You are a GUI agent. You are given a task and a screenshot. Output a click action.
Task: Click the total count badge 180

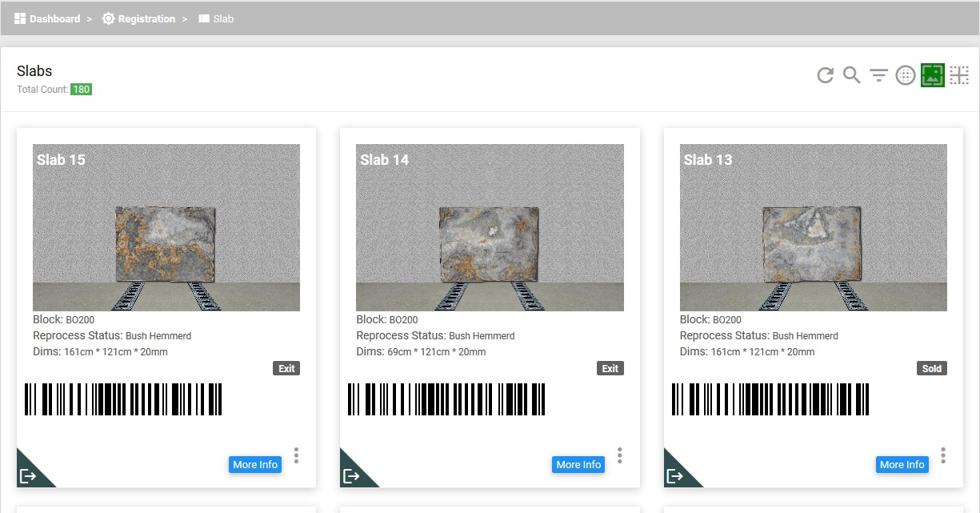tap(81, 90)
